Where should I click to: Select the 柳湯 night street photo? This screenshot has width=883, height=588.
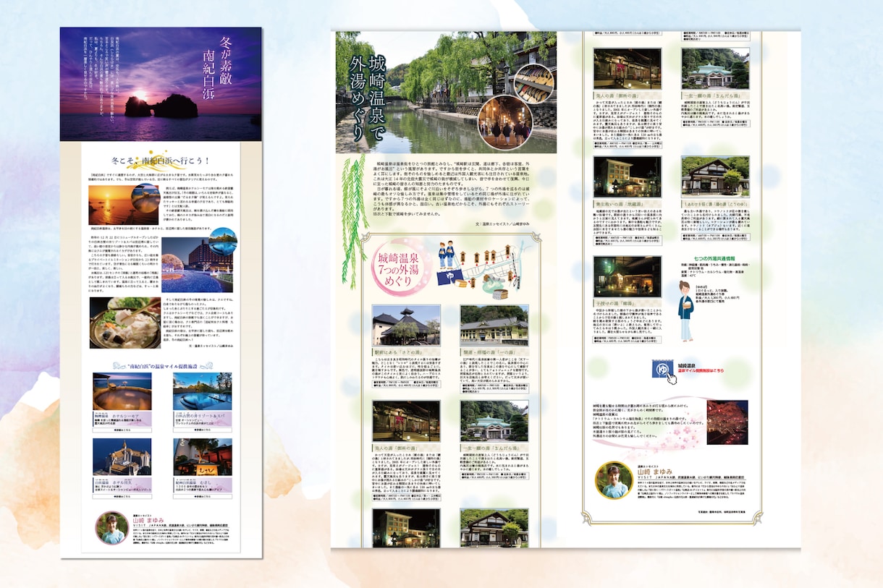[628, 276]
